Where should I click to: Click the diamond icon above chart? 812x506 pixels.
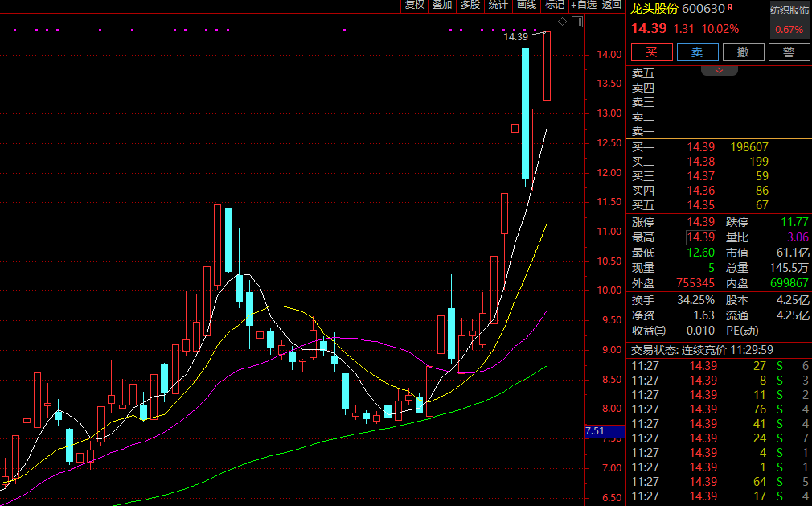pyautogui.click(x=563, y=21)
